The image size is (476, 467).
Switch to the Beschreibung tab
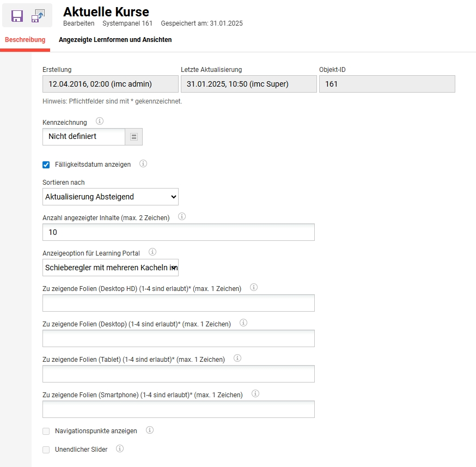click(25, 40)
